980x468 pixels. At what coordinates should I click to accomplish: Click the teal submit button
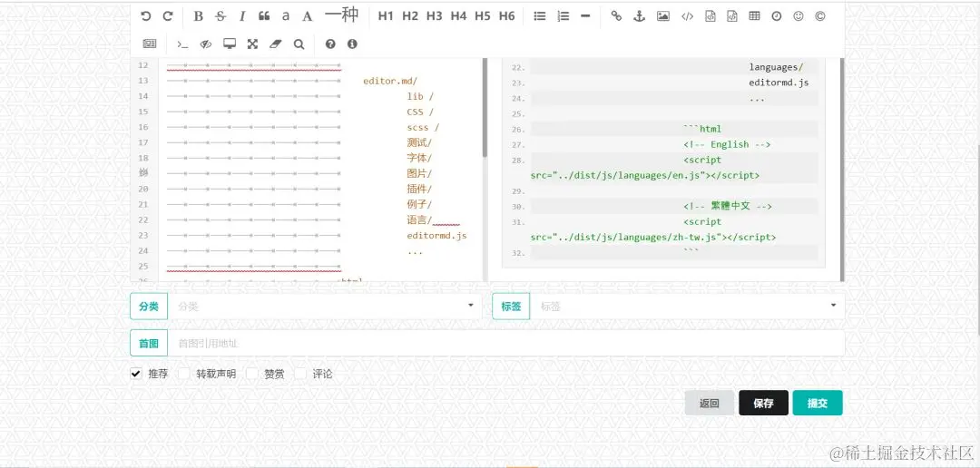click(x=818, y=403)
